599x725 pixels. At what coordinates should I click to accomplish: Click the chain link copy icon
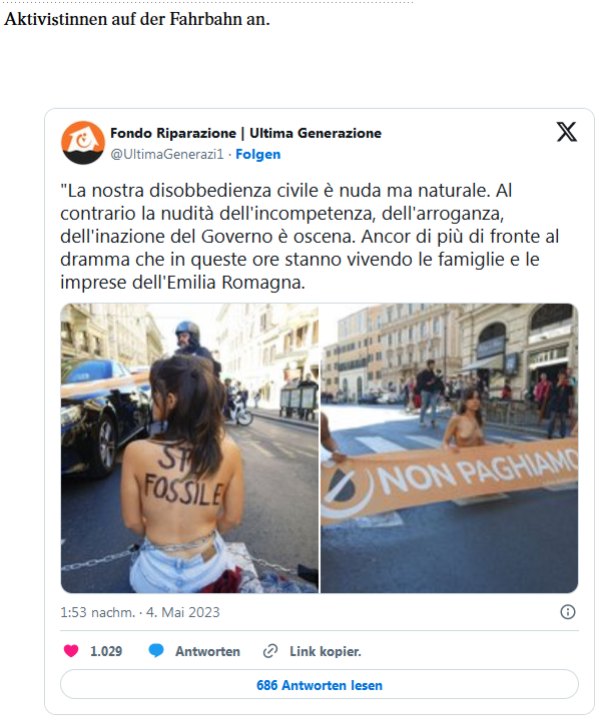pos(270,651)
